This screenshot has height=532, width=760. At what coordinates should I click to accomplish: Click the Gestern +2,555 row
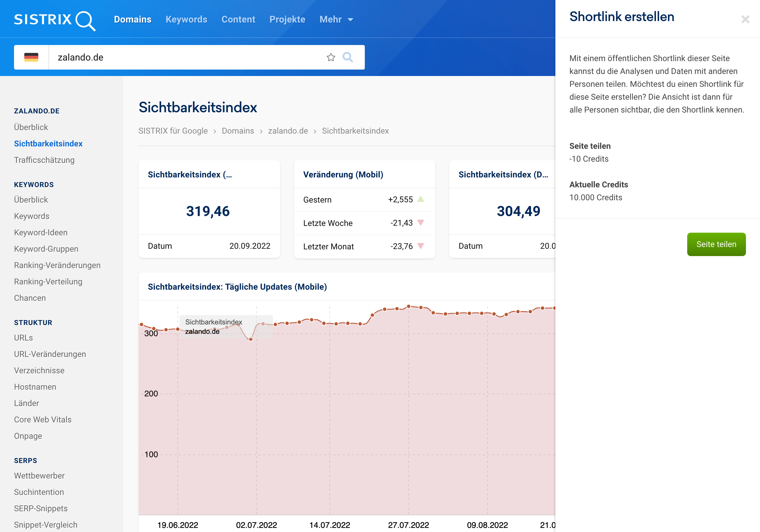coord(365,200)
